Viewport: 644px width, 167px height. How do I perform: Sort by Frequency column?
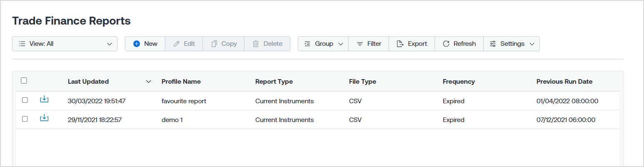pyautogui.click(x=459, y=82)
